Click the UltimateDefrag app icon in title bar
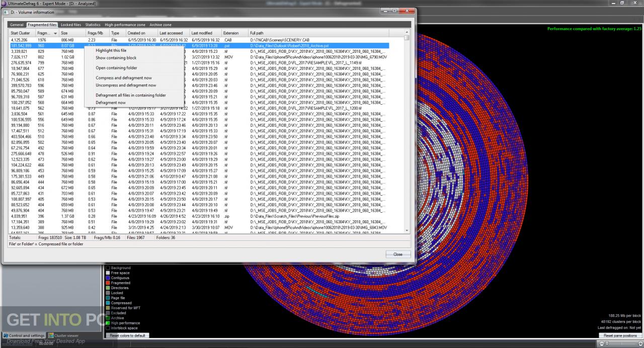The image size is (644, 348). coord(3,3)
